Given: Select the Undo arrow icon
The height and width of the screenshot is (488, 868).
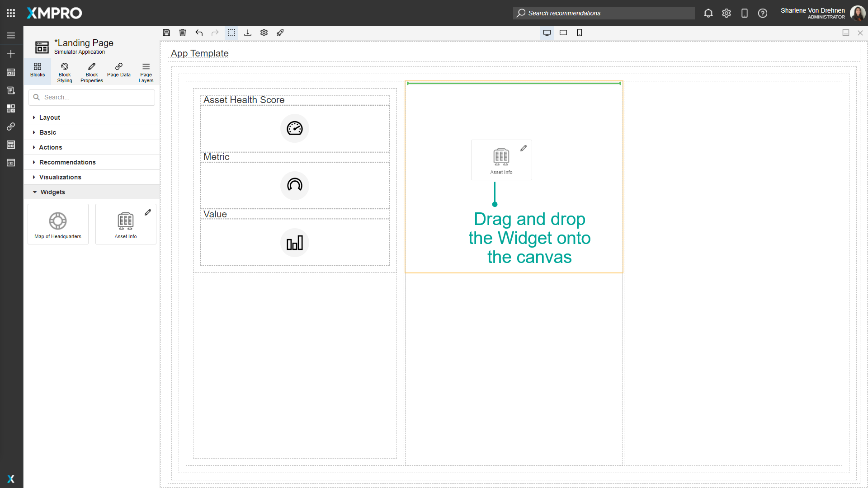Looking at the screenshot, I should tap(199, 33).
